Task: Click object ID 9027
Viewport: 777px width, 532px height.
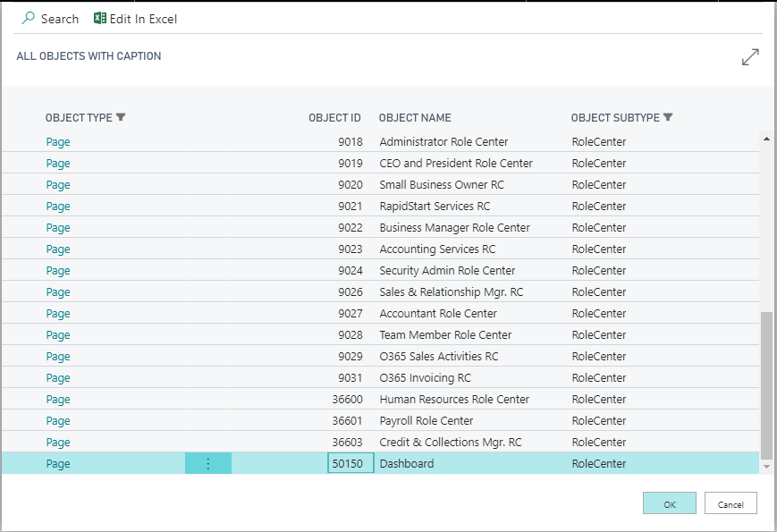Action: pyautogui.click(x=350, y=314)
